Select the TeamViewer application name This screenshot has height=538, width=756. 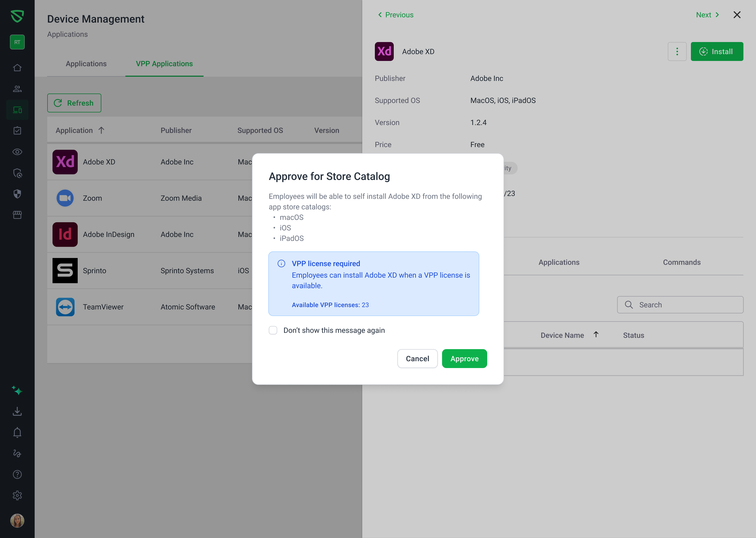103,307
